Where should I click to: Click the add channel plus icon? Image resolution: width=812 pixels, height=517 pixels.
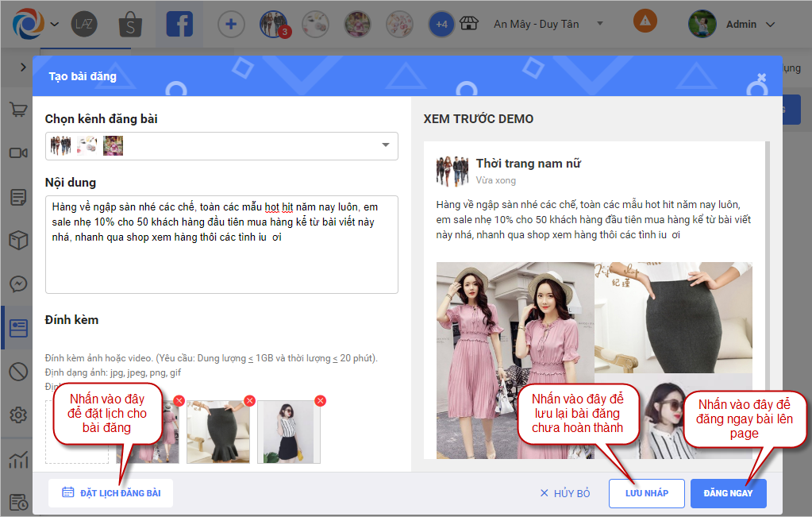tap(231, 25)
